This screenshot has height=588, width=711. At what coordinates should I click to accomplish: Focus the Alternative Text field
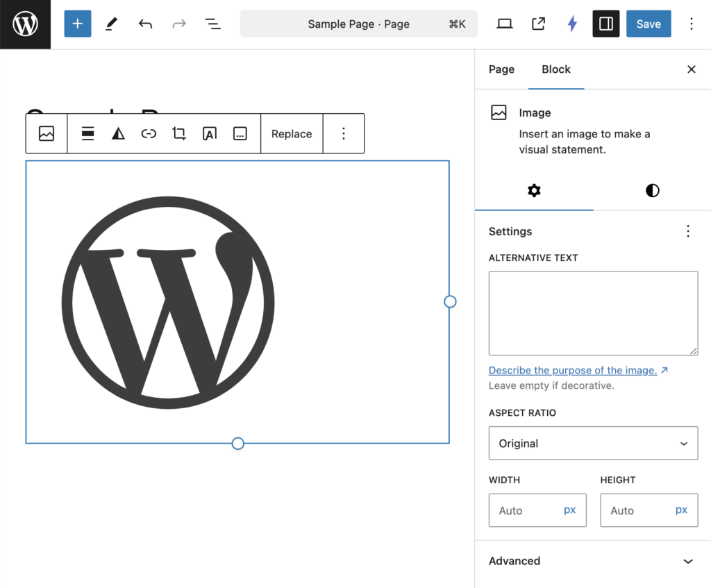[x=593, y=313]
